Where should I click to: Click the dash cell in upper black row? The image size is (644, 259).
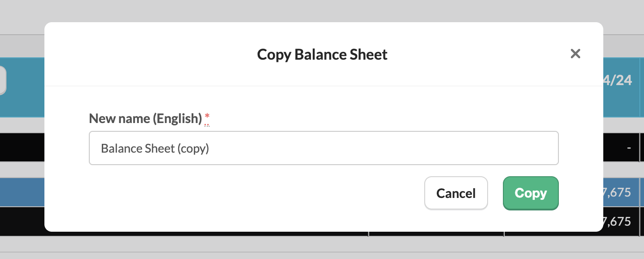click(x=629, y=148)
